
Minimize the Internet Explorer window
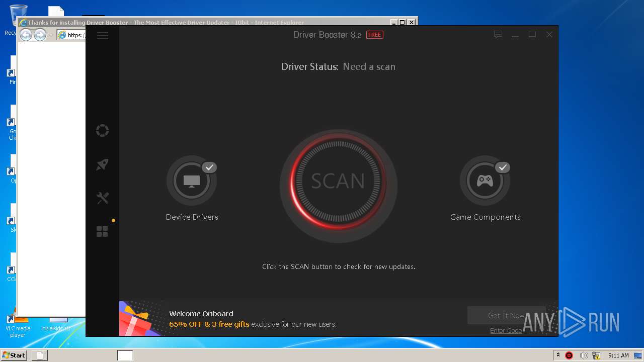pos(393,22)
